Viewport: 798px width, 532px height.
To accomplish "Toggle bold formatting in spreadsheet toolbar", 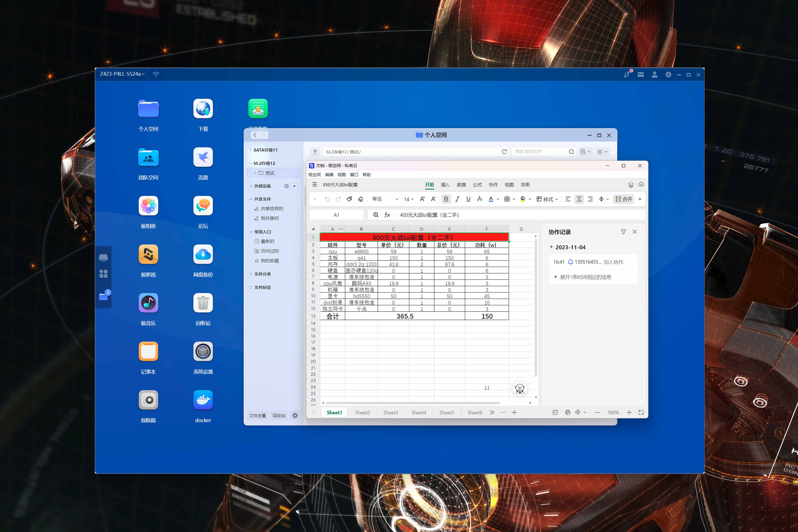I will (446, 199).
